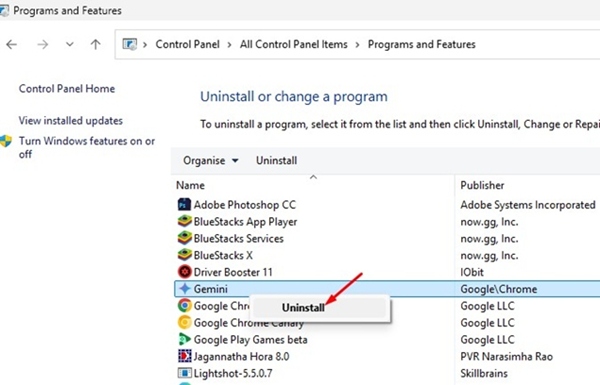Click the Forward navigation arrow
Viewport: 600px width, 385px height.
pyautogui.click(x=42, y=45)
